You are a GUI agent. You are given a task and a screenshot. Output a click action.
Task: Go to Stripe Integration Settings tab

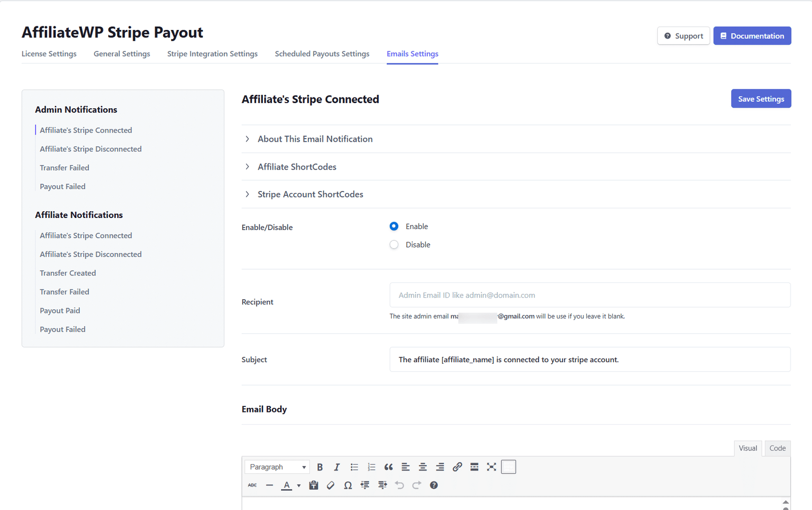click(x=213, y=54)
